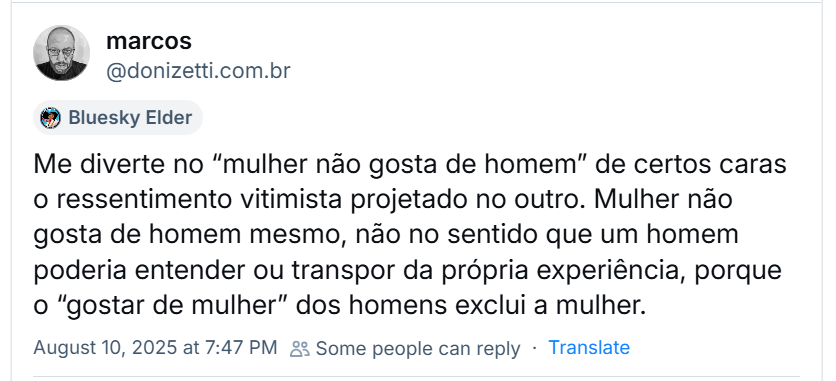Image resolution: width=836 pixels, height=381 pixels.
Task: Click the Bluesky Elder badge icon
Action: point(51,118)
